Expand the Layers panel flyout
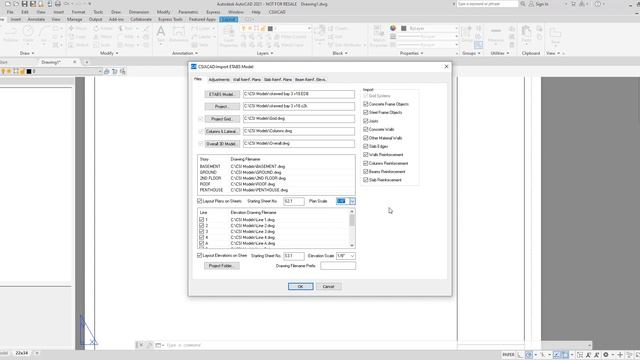 (265, 53)
